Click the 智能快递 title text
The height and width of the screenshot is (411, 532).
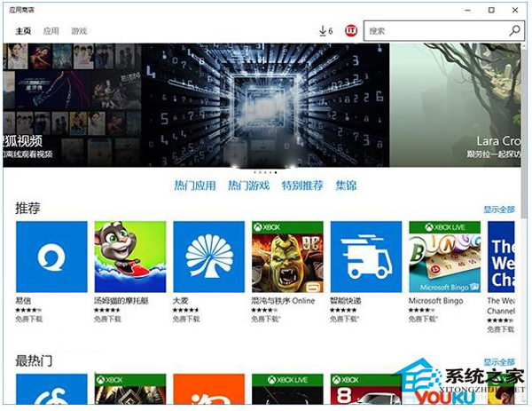346,301
